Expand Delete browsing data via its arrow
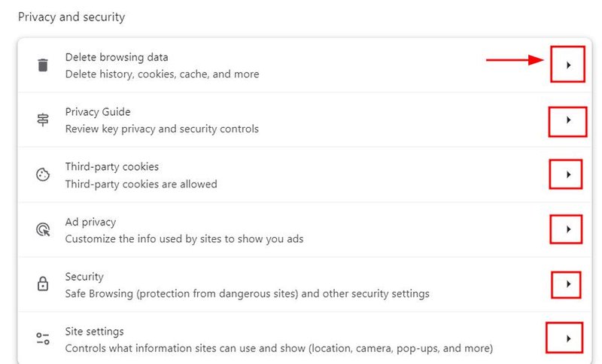 568,65
